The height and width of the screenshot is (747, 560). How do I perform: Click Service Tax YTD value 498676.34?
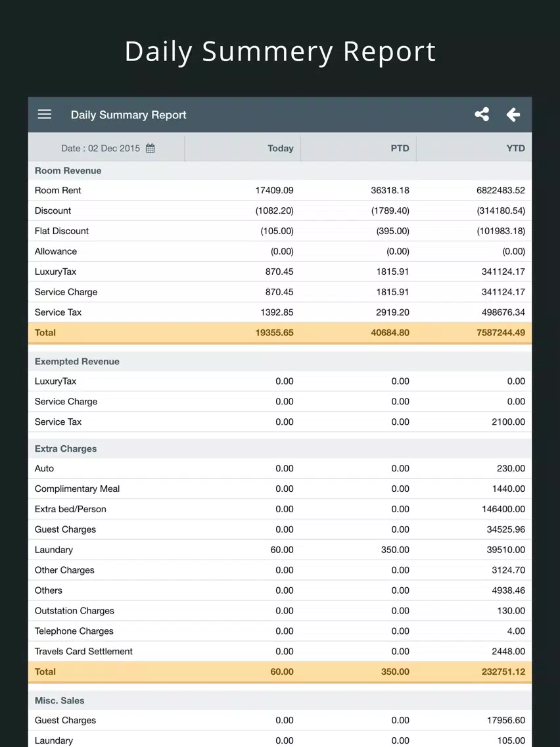click(x=503, y=312)
